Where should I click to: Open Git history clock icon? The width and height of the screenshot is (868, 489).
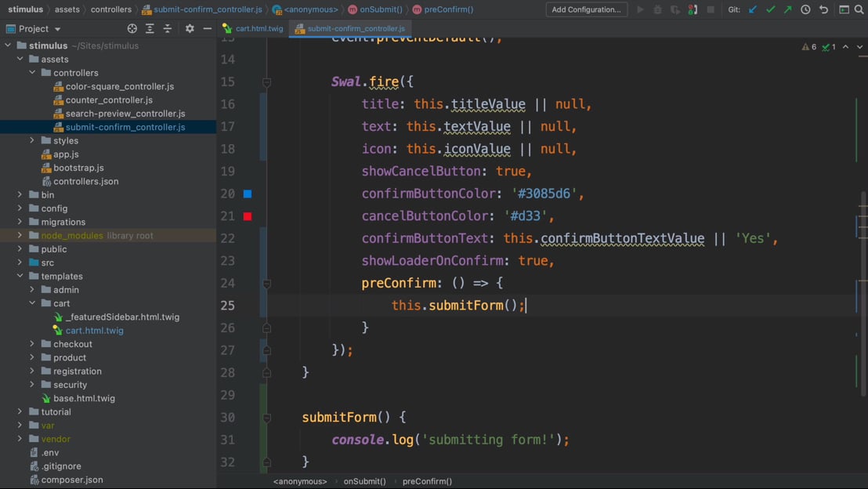(805, 9)
